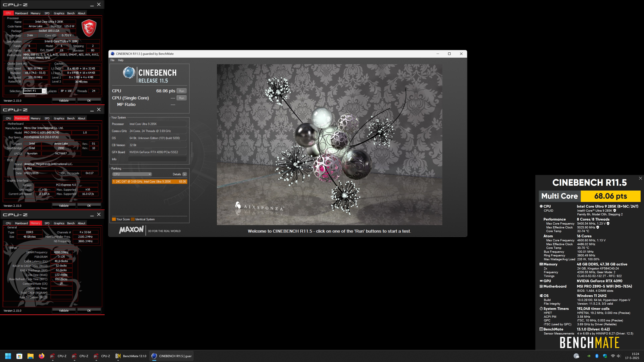Close the BenchMate result overlay with X
644x362 pixels.
(x=640, y=178)
